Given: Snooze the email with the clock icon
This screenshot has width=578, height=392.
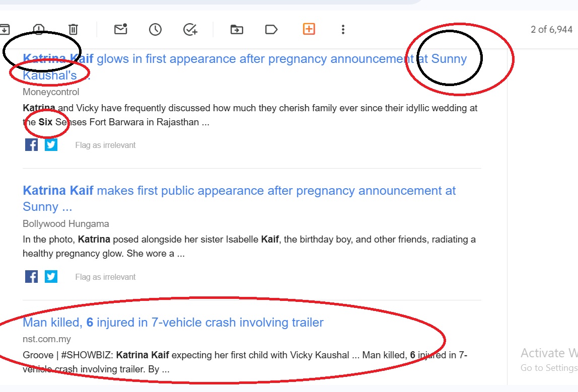Looking at the screenshot, I should (x=155, y=29).
